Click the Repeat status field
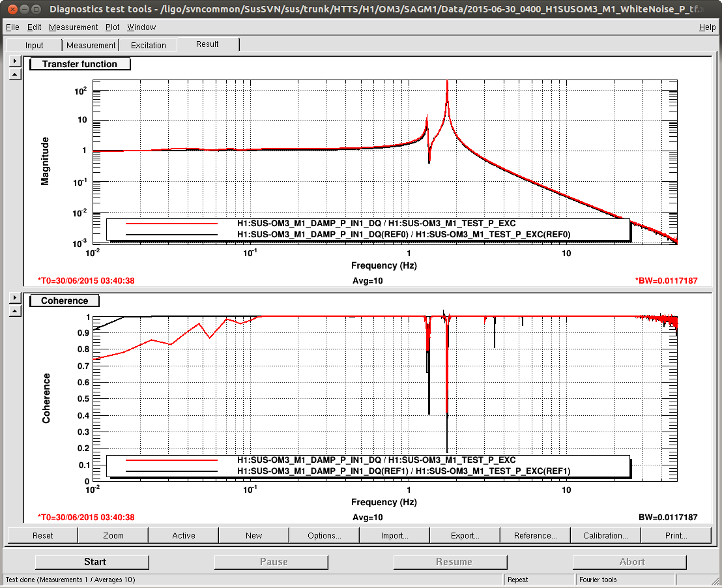Viewport: 722px width, 588px height. (x=539, y=580)
